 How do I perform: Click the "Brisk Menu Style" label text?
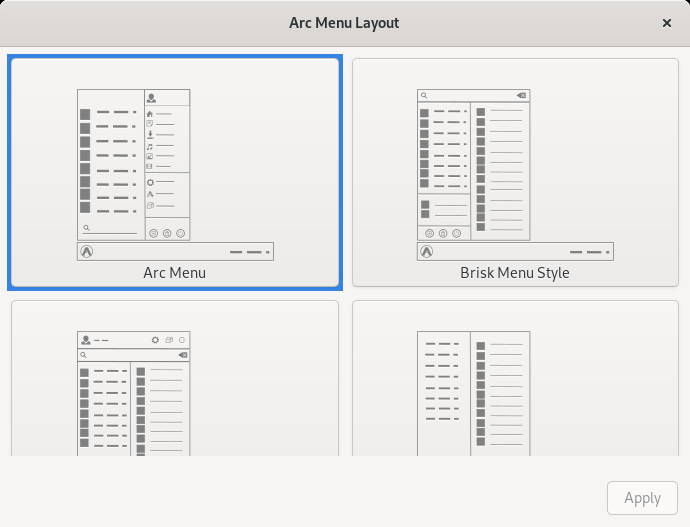pos(515,273)
